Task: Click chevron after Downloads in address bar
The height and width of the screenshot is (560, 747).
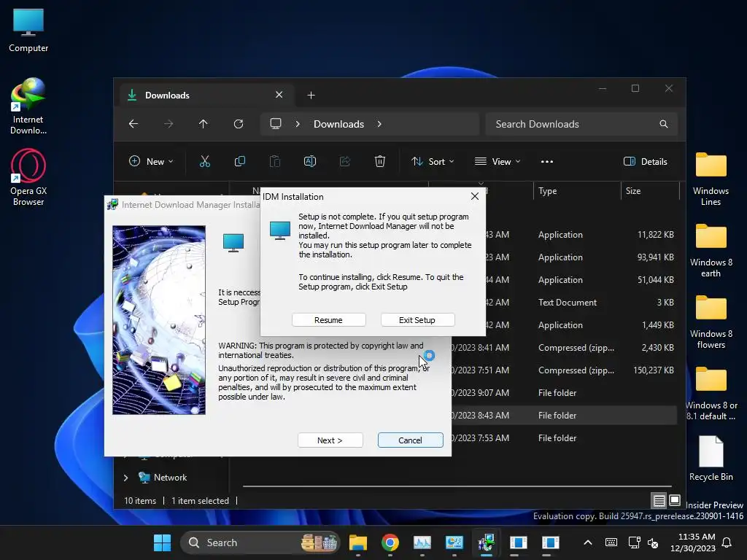Action: pyautogui.click(x=379, y=124)
